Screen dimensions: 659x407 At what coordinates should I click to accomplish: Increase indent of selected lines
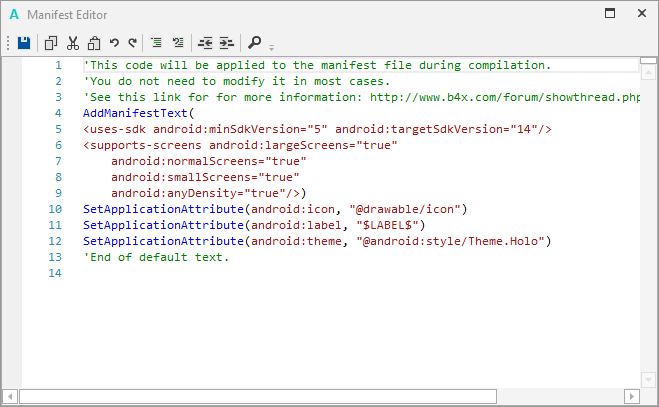tap(226, 43)
